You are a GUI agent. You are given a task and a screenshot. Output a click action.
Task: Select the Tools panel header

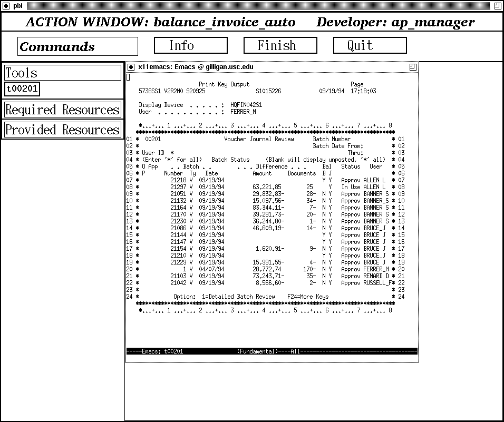pyautogui.click(x=63, y=73)
